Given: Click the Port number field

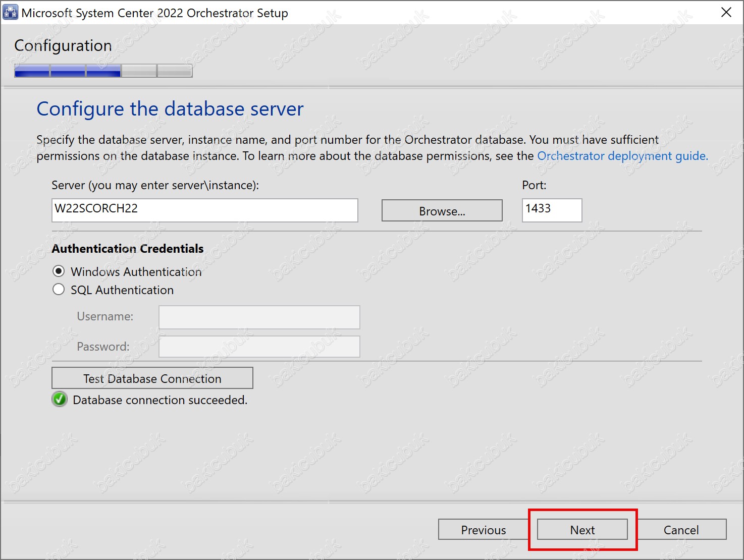Looking at the screenshot, I should click(x=552, y=210).
